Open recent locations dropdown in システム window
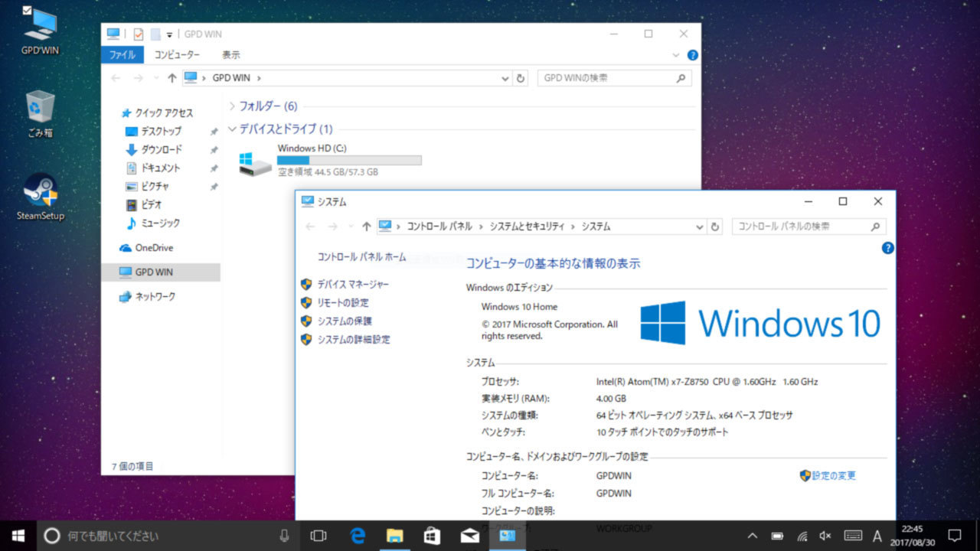The height and width of the screenshot is (551, 980). [351, 227]
